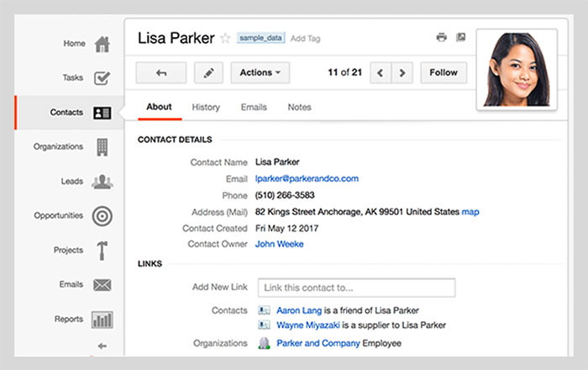Viewport: 588px width, 370px height.
Task: Open Opportunities target icon
Action: 102,216
